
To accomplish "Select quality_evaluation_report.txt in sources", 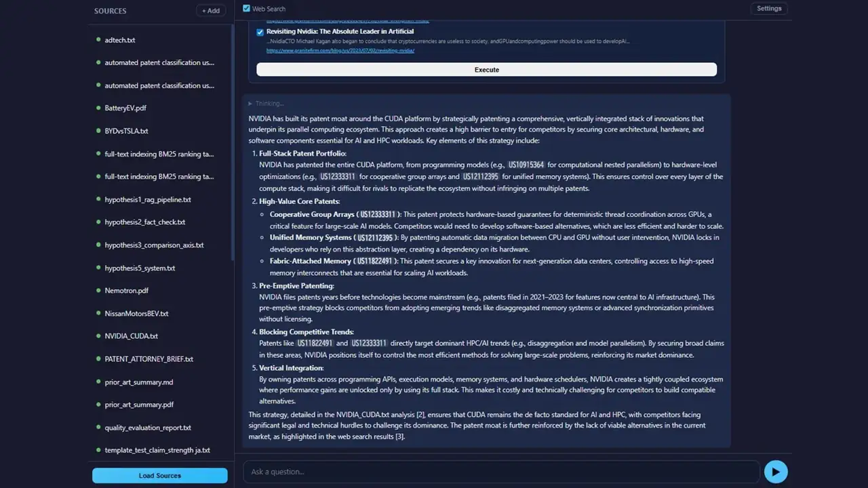I will [148, 428].
